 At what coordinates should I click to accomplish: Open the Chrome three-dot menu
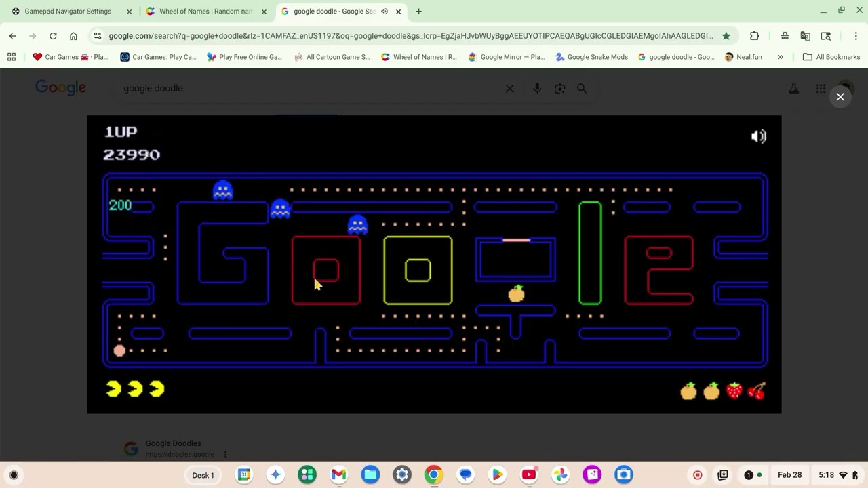tap(856, 35)
